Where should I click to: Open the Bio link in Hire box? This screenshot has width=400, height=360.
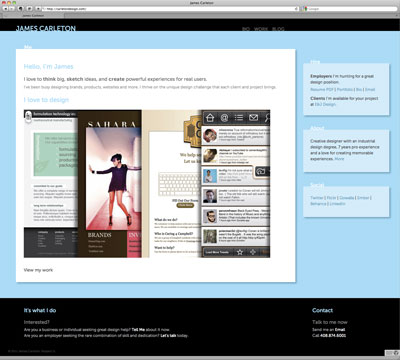tap(359, 90)
